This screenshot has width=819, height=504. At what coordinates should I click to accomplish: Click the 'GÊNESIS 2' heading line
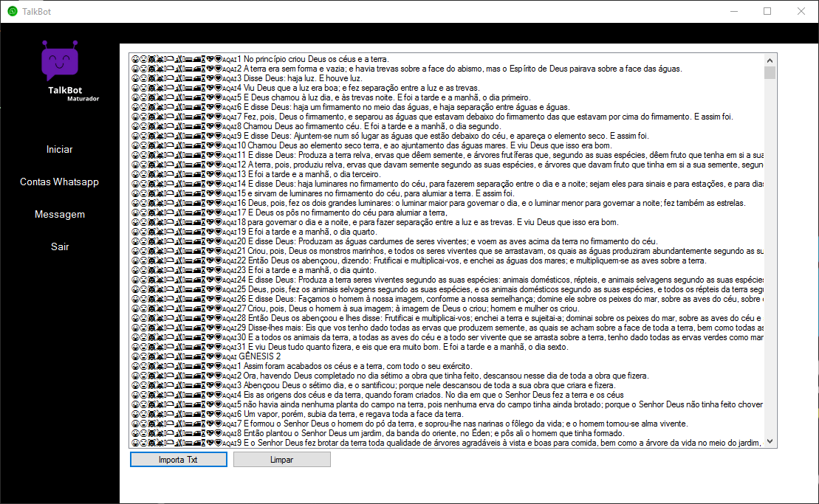tap(206, 356)
